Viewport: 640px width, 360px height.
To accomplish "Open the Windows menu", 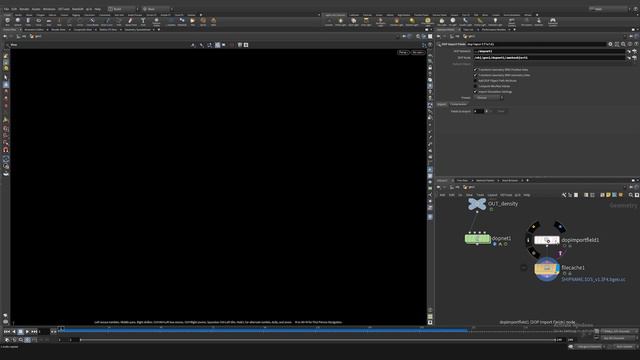I will (x=49, y=9).
